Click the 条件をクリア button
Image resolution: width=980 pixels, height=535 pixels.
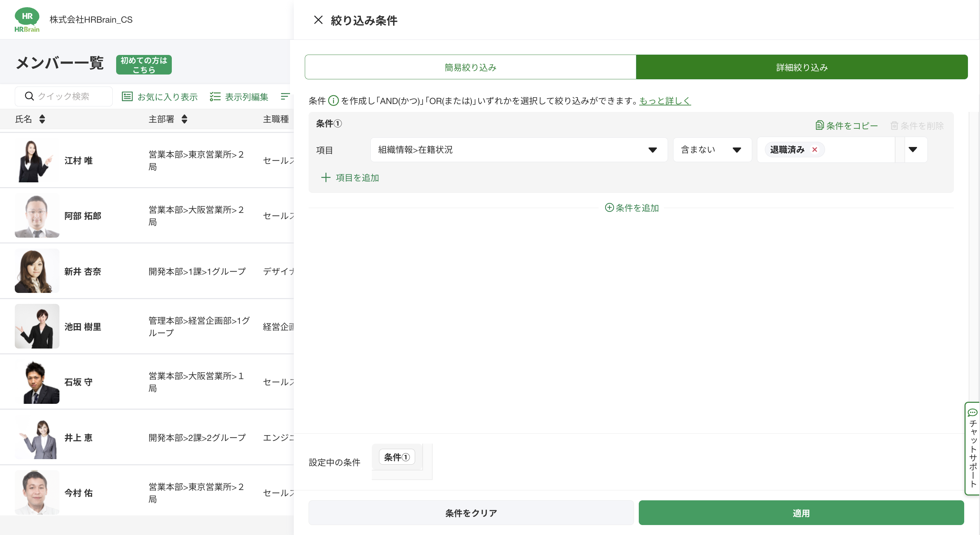click(x=471, y=513)
